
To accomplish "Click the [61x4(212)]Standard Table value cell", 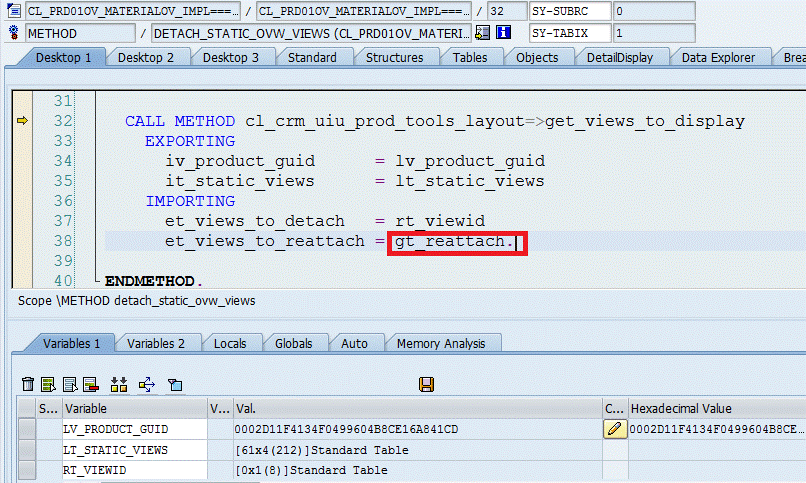I will click(417, 450).
